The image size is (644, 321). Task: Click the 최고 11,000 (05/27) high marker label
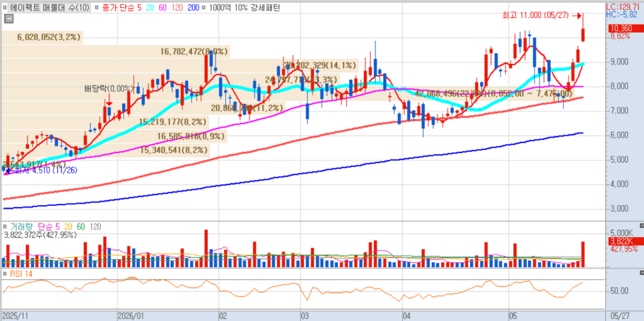(x=535, y=15)
